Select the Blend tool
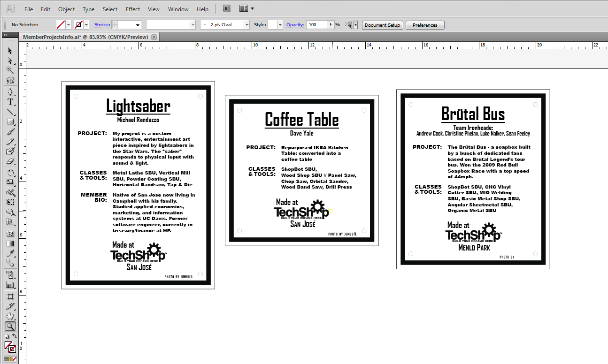 (10, 263)
